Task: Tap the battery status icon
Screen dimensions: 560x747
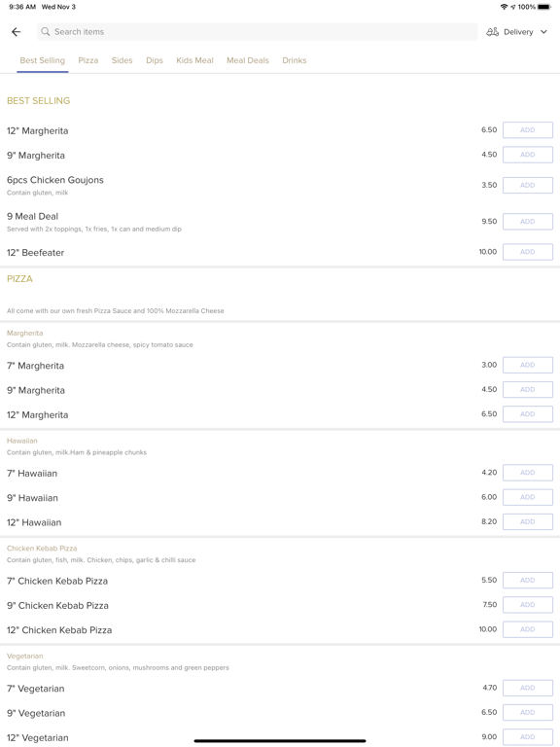Action: point(544,7)
